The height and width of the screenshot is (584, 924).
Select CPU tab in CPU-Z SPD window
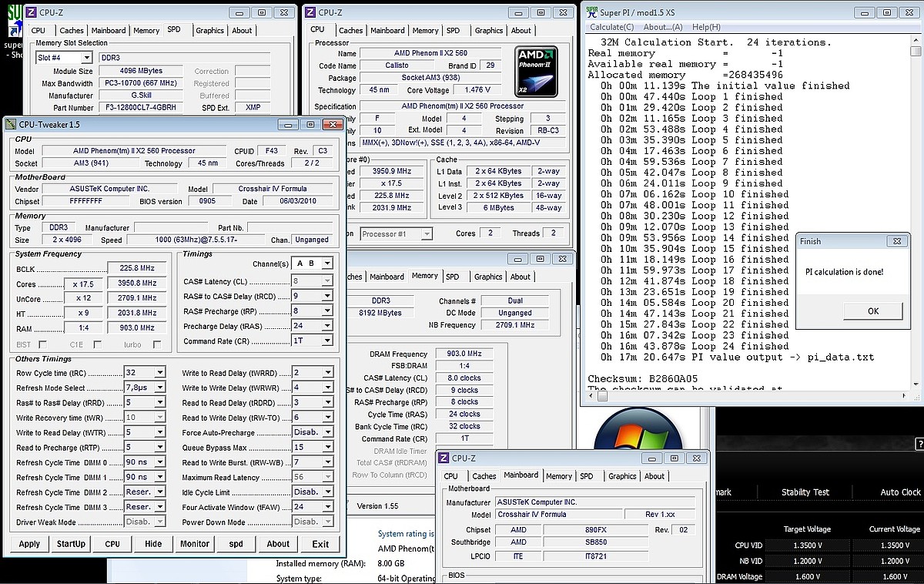click(38, 31)
